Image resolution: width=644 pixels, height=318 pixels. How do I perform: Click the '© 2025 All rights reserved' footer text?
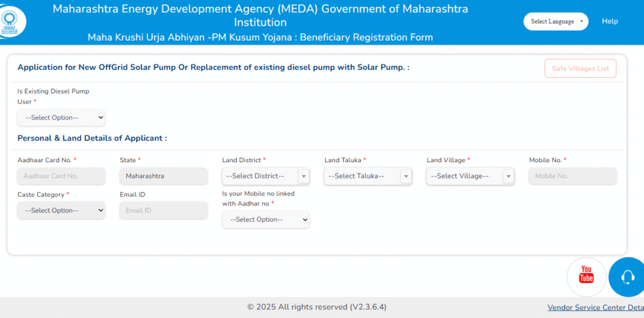317,307
